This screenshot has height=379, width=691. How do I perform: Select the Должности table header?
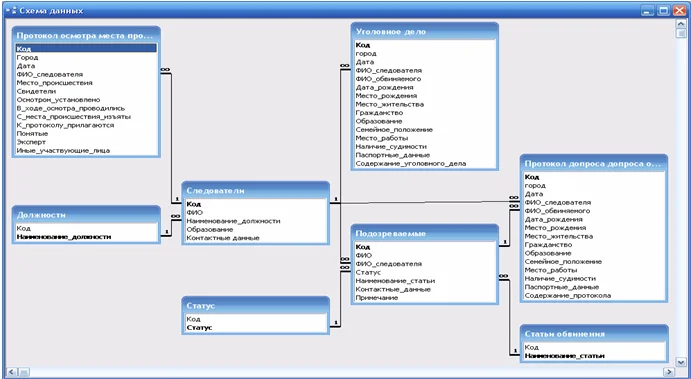tap(86, 215)
